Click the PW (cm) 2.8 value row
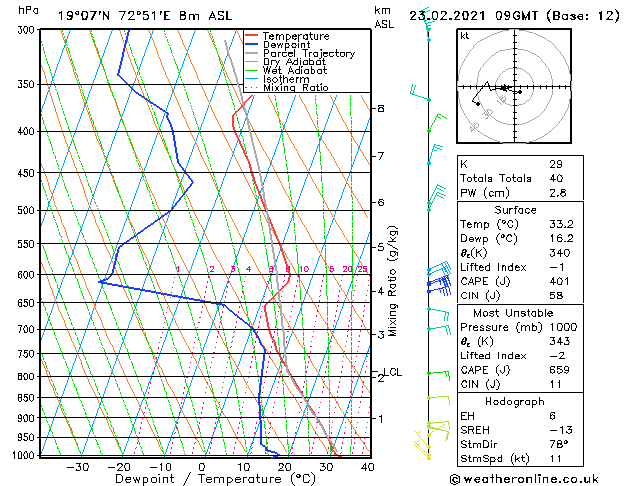The image size is (629, 486). click(x=520, y=193)
